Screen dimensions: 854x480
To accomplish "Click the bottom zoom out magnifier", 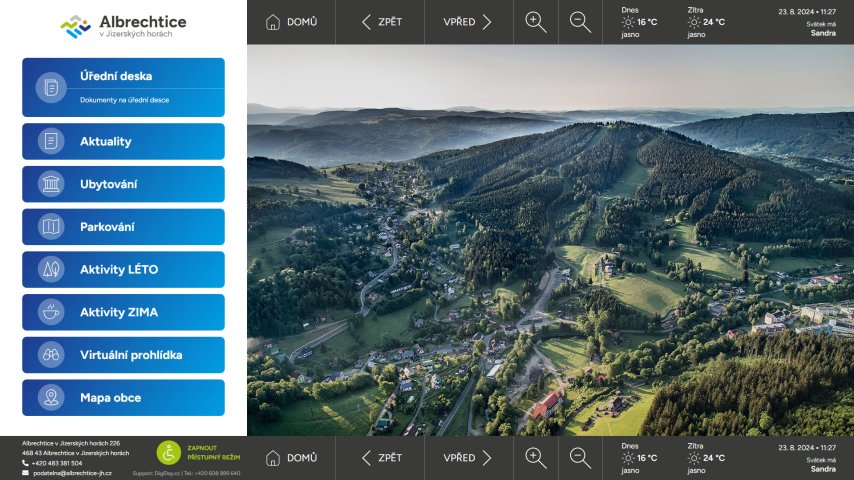I will click(580, 458).
